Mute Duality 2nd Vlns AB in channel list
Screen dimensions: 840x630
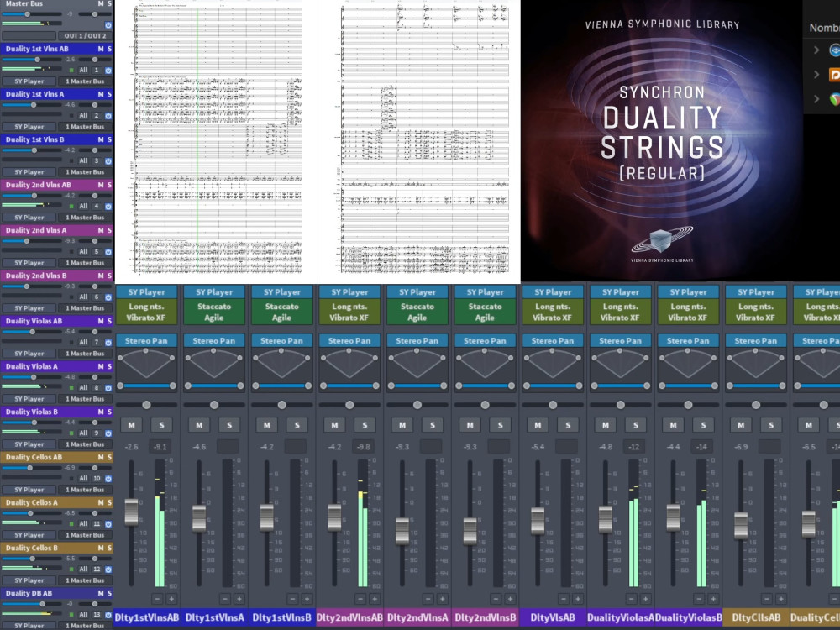(101, 185)
